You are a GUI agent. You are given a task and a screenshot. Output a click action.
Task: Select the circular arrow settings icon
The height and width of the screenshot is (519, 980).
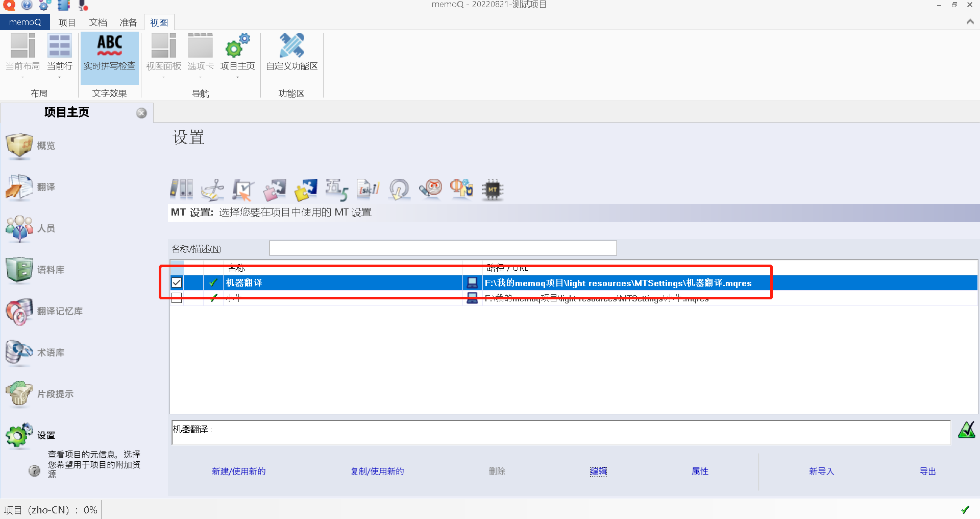point(399,190)
